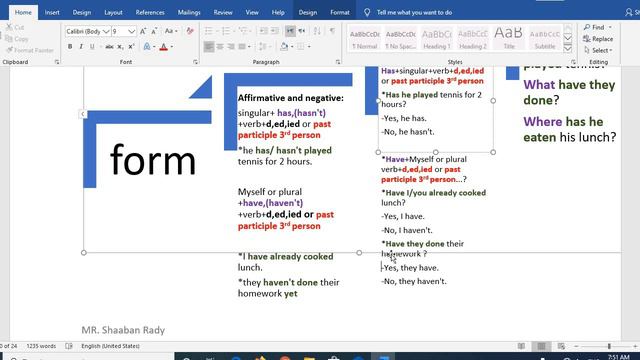Toggle Italic formatting

[x=81, y=47]
